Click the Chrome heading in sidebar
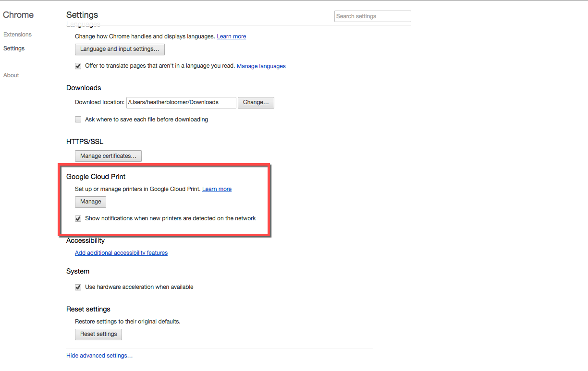Image resolution: width=588 pixels, height=371 pixels. [18, 15]
